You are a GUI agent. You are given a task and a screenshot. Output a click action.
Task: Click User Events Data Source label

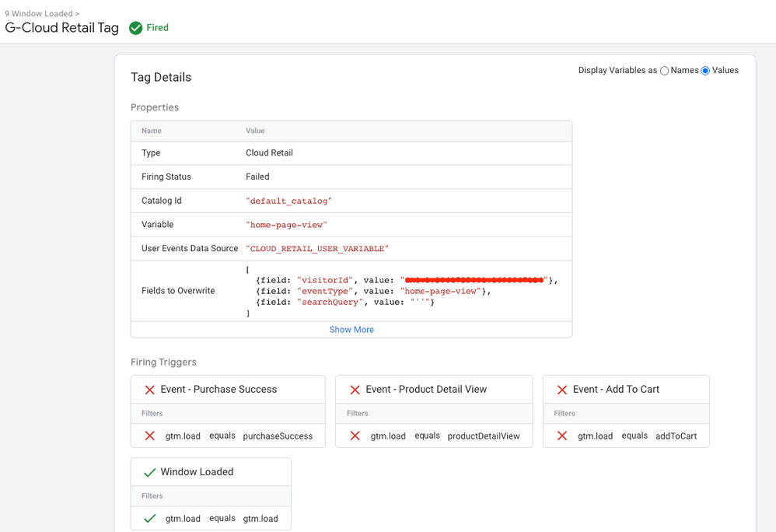pyautogui.click(x=190, y=248)
